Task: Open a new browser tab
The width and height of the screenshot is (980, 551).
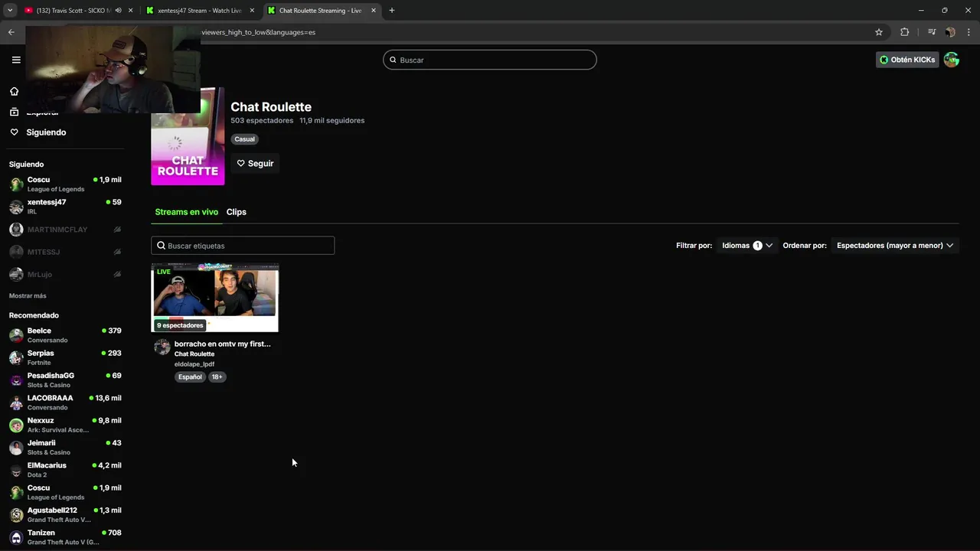Action: [x=392, y=11]
